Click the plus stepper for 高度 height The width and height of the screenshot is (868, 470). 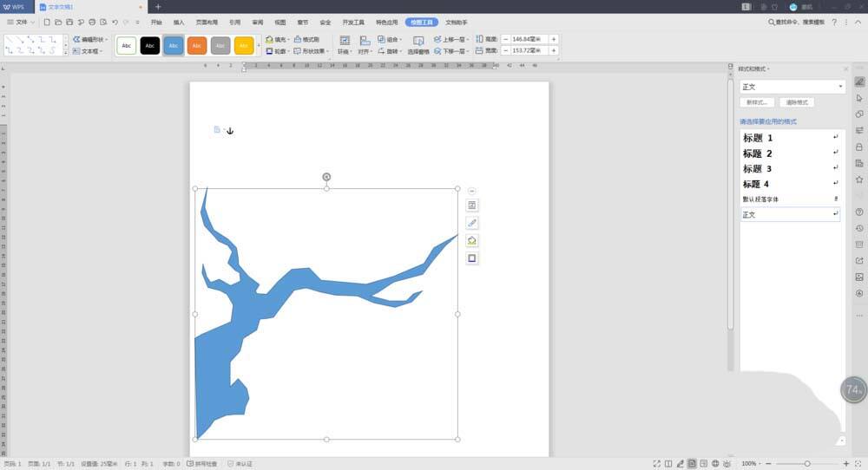[554, 39]
